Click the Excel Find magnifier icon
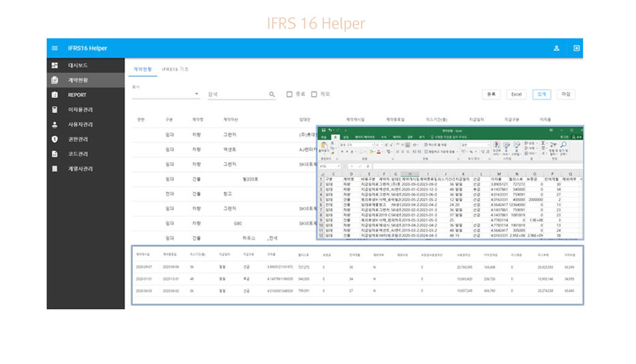The height and width of the screenshot is (364, 636). point(563,145)
